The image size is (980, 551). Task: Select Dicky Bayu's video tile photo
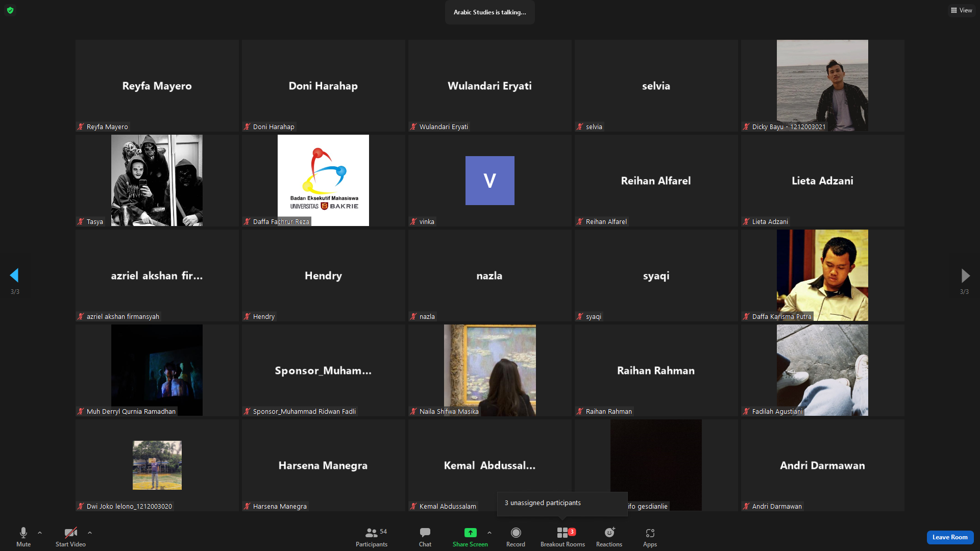pos(822,85)
